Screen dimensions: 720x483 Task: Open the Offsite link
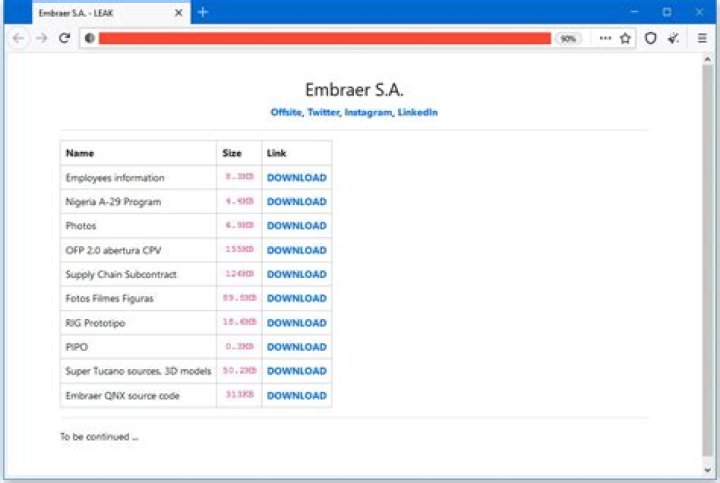click(285, 113)
